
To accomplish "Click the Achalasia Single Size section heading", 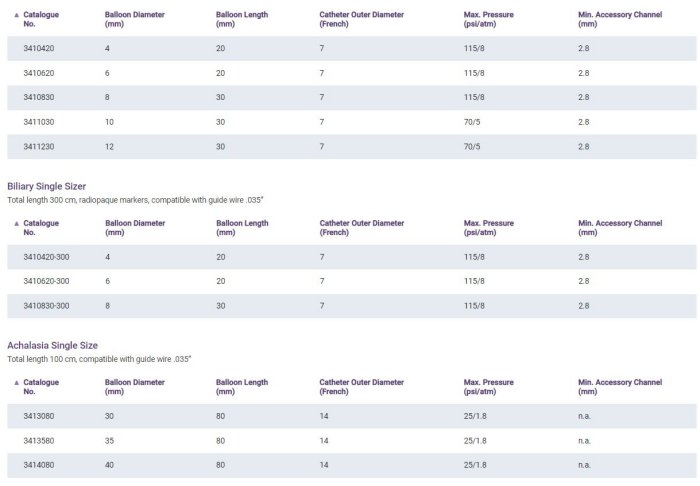I will click(x=52, y=346).
